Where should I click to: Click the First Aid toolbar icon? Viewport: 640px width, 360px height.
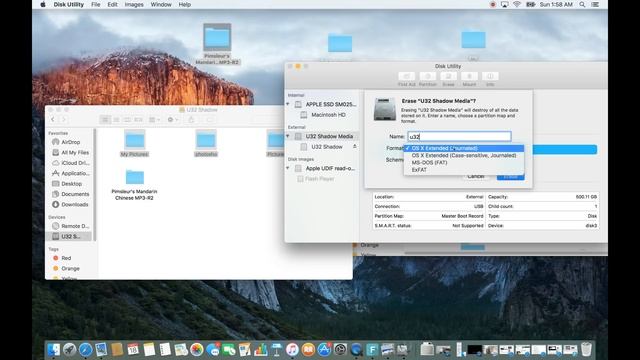[407, 76]
